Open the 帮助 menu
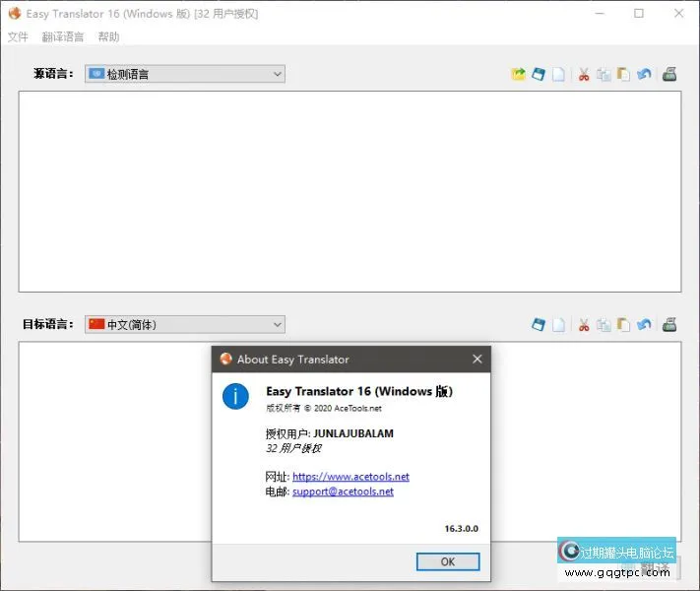The height and width of the screenshot is (591, 700). click(108, 36)
